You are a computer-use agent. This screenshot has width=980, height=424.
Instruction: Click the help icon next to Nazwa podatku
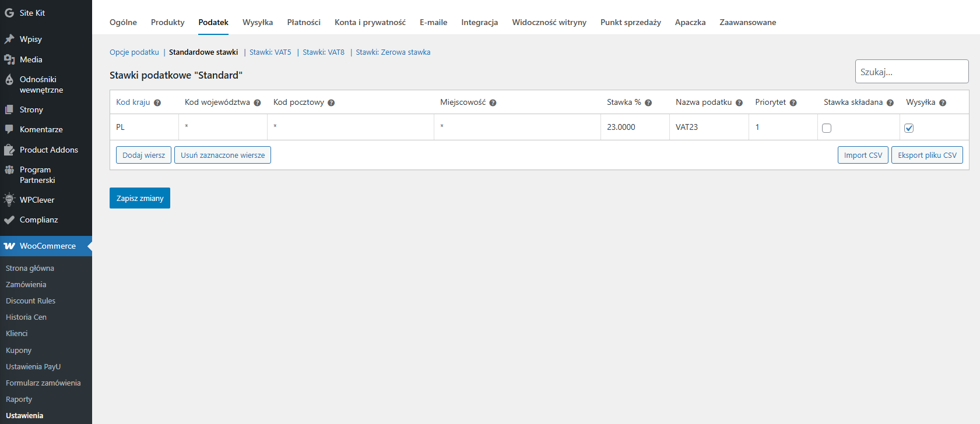[739, 103]
